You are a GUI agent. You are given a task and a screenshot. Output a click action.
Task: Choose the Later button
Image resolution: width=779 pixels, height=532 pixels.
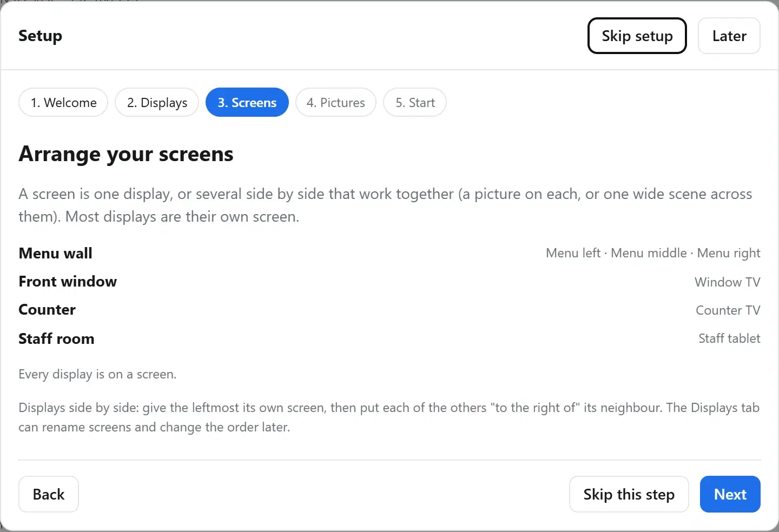(x=729, y=36)
